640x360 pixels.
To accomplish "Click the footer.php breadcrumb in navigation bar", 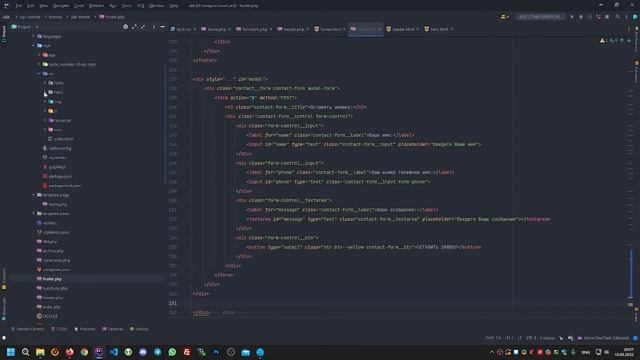I will (112, 17).
